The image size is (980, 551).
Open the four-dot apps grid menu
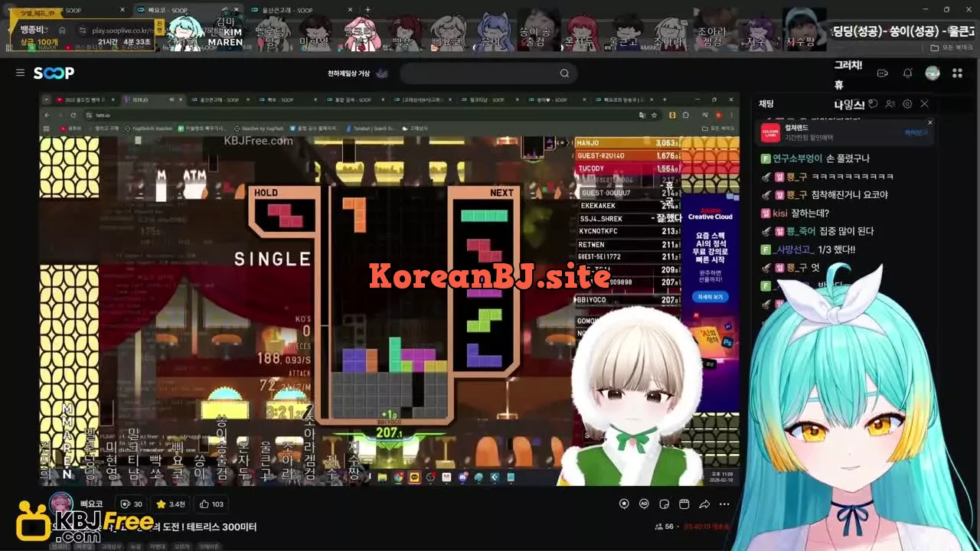[x=957, y=73]
